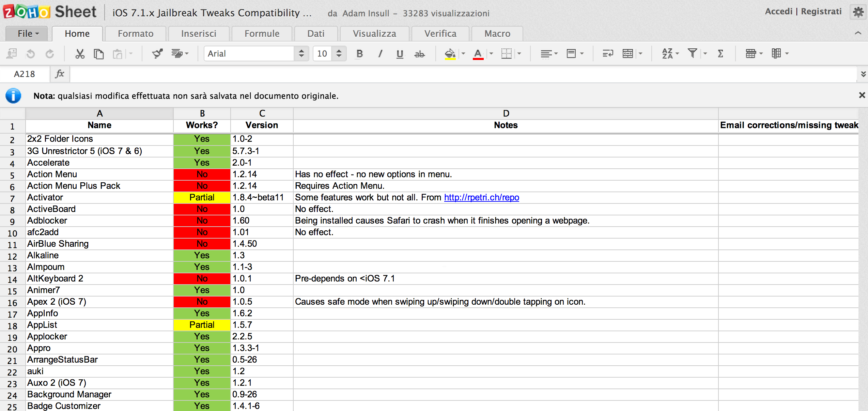The image size is (868, 411).
Task: Click the document title text
Action: [212, 13]
